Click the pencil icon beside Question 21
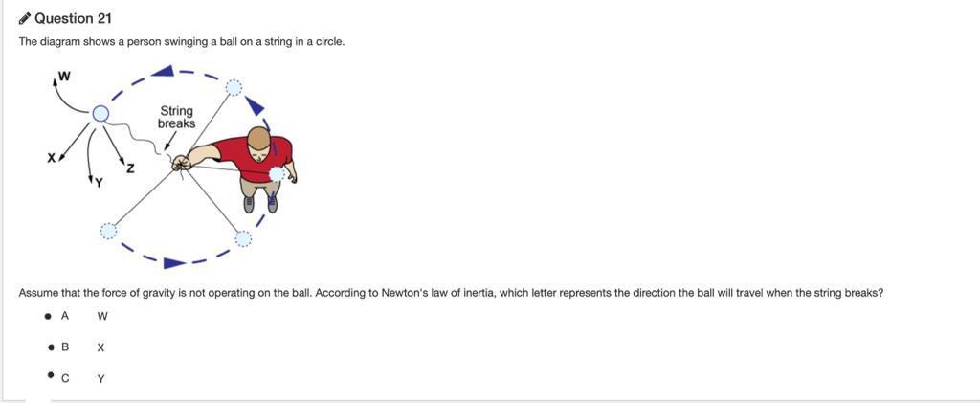The width and height of the screenshot is (980, 403). (24, 19)
